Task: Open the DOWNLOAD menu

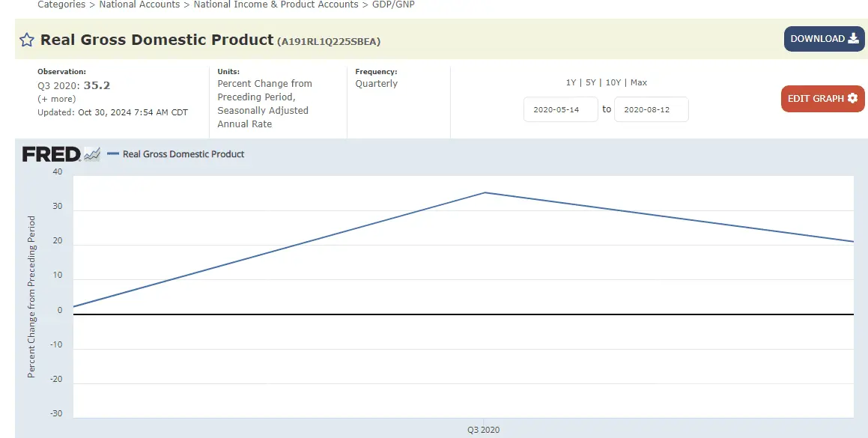Action: [824, 39]
